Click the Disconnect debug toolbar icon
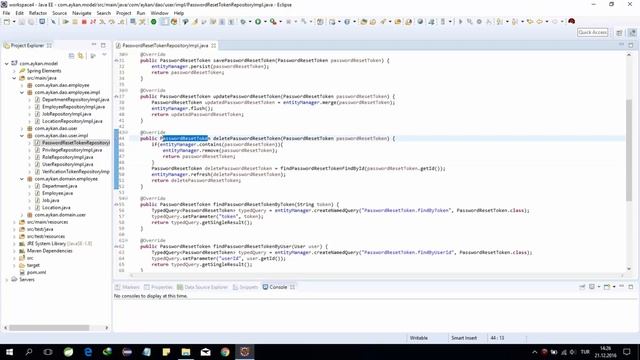The image size is (640, 360). [93, 22]
